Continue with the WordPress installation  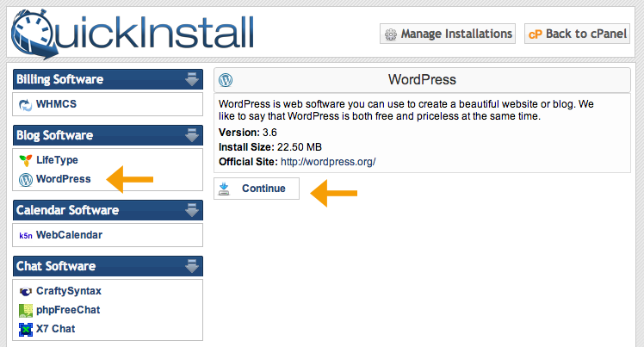click(257, 189)
